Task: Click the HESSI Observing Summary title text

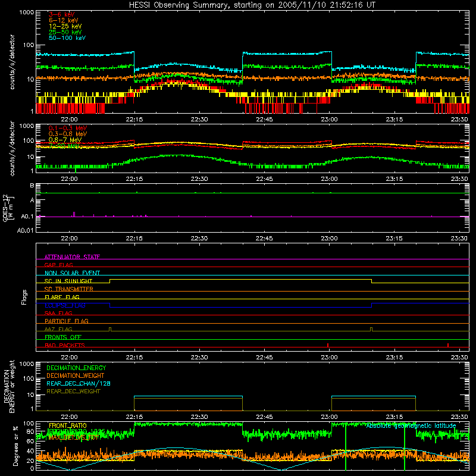Action: [x=252, y=5]
